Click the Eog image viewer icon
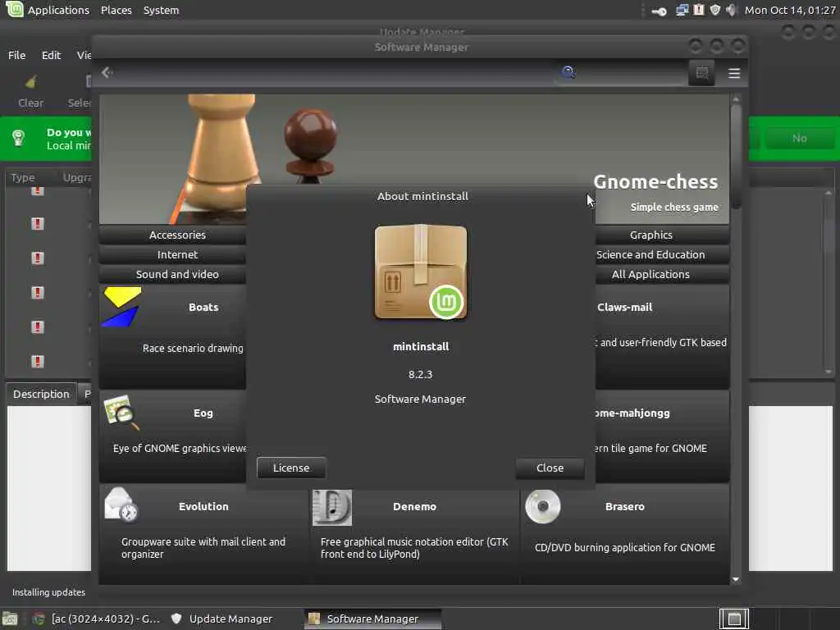 (121, 412)
